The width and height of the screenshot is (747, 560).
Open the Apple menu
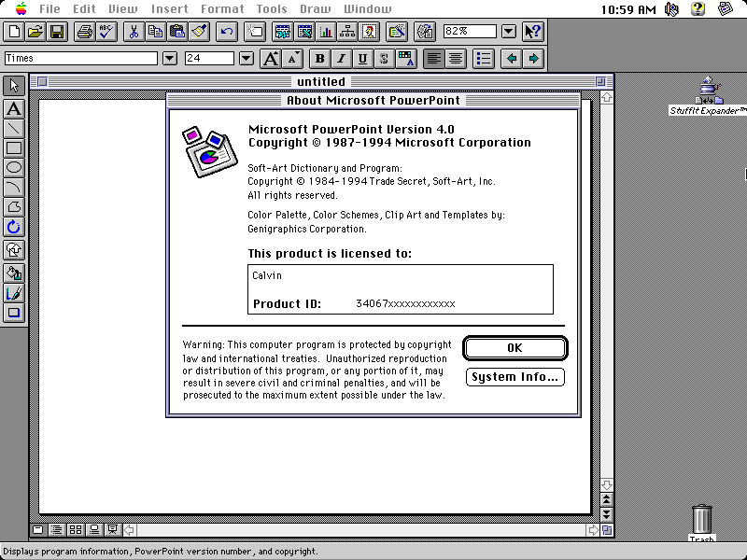21,8
